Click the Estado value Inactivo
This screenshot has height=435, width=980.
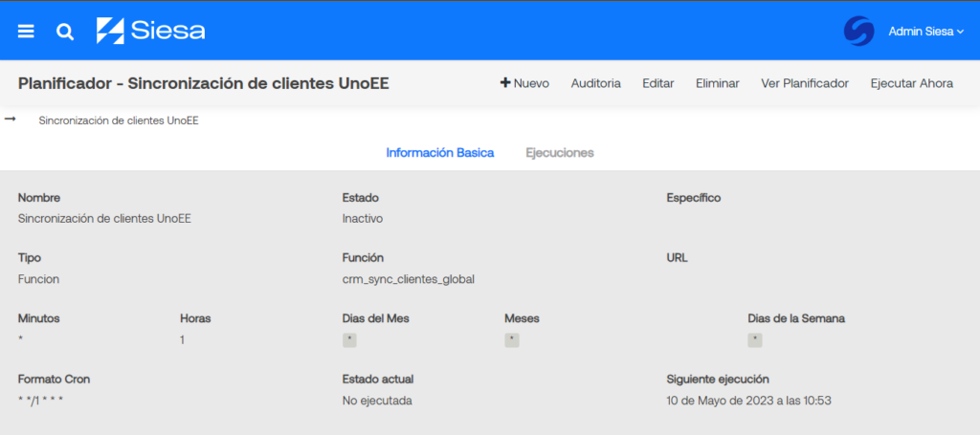363,219
